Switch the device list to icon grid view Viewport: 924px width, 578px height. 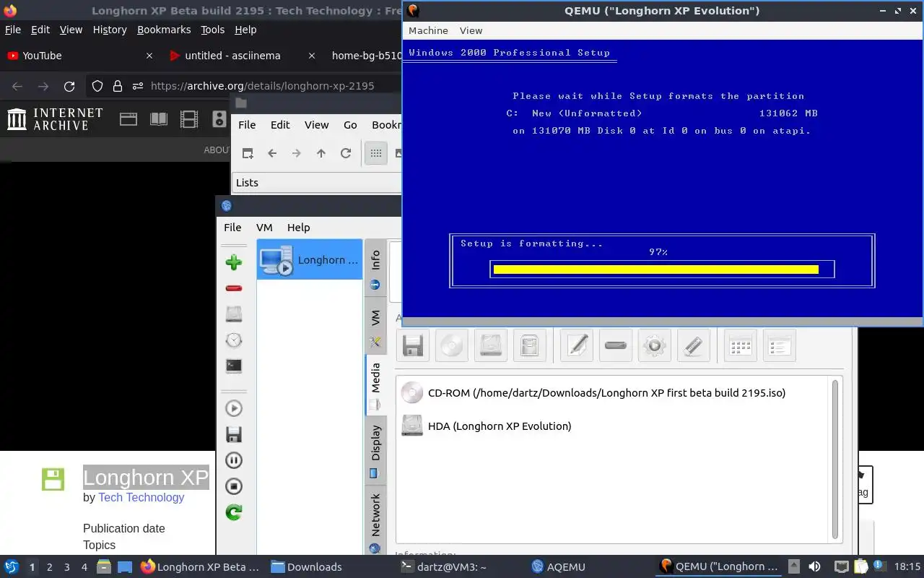click(x=741, y=345)
